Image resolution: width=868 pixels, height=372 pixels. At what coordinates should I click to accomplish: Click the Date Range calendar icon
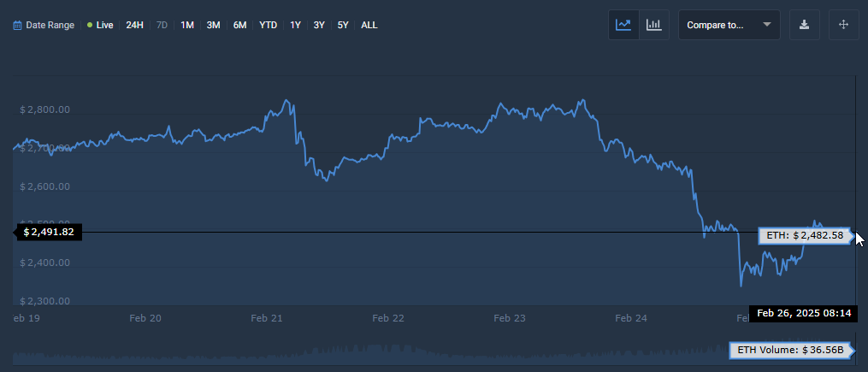pos(17,26)
